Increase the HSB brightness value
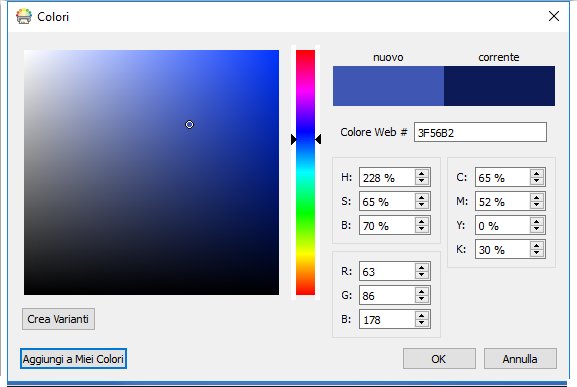577x387 pixels. tap(422, 221)
